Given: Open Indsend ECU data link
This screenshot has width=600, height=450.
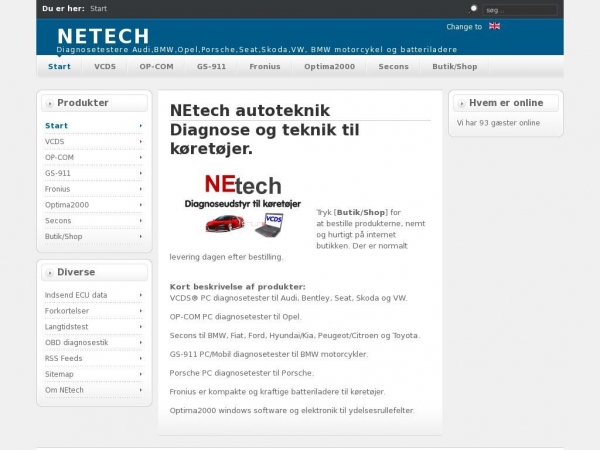Looking at the screenshot, I should pyautogui.click(x=76, y=295).
